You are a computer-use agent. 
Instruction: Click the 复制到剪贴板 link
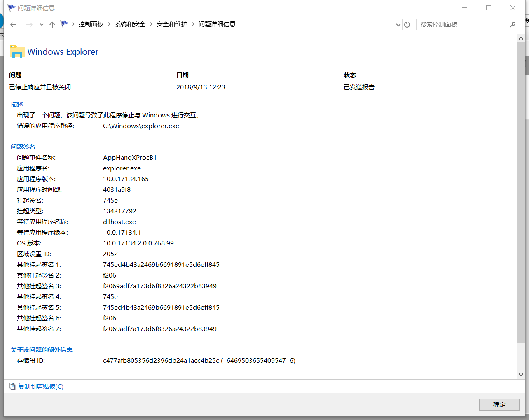point(40,386)
